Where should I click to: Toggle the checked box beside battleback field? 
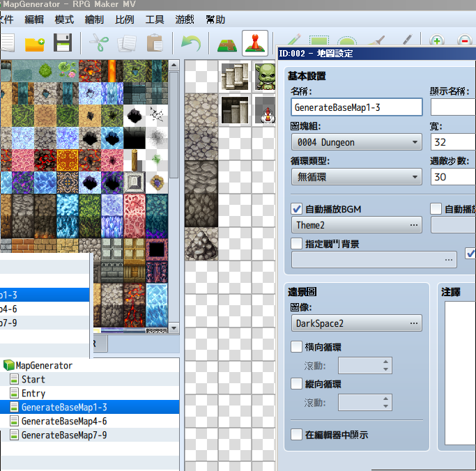[x=470, y=254]
